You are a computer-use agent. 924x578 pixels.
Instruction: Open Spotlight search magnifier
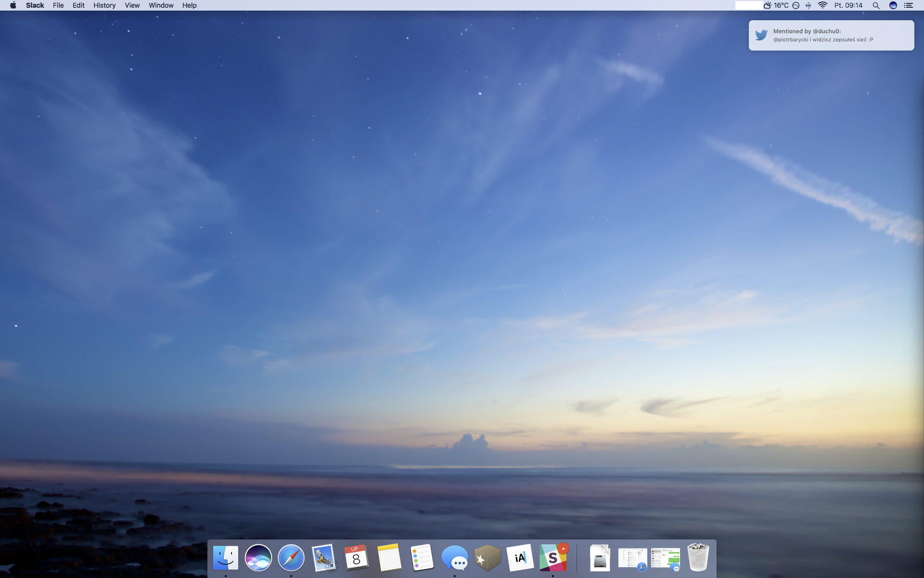pos(876,5)
